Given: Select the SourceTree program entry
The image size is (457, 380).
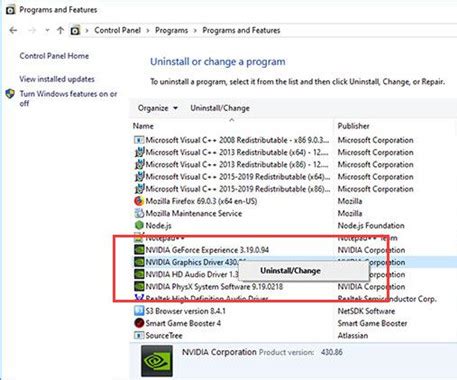Looking at the screenshot, I should tap(164, 335).
